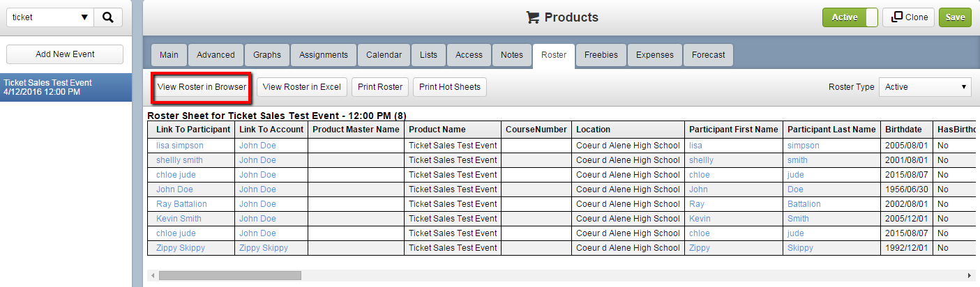Viewport: 980px width, 287px height.
Task: Click the horizontal scrollbar right arrow
Action: (970, 275)
